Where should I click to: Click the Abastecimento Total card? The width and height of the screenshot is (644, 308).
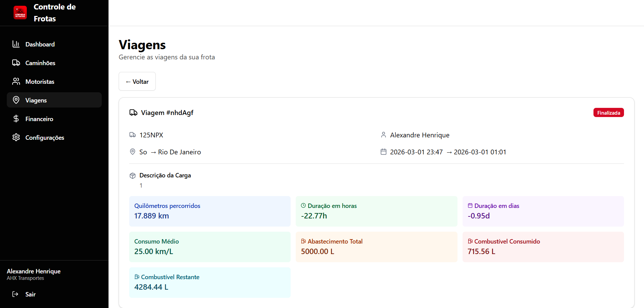[x=376, y=247]
